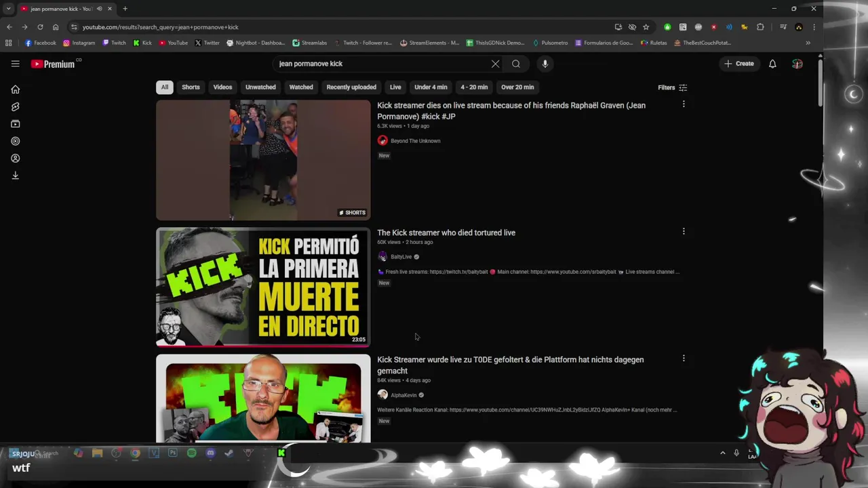Open Filters panel
The height and width of the screenshot is (488, 868).
672,87
